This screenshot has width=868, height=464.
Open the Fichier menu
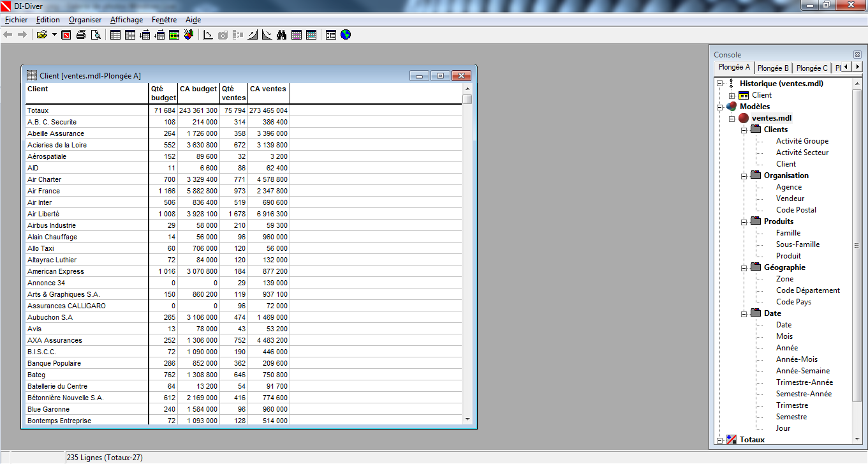16,20
